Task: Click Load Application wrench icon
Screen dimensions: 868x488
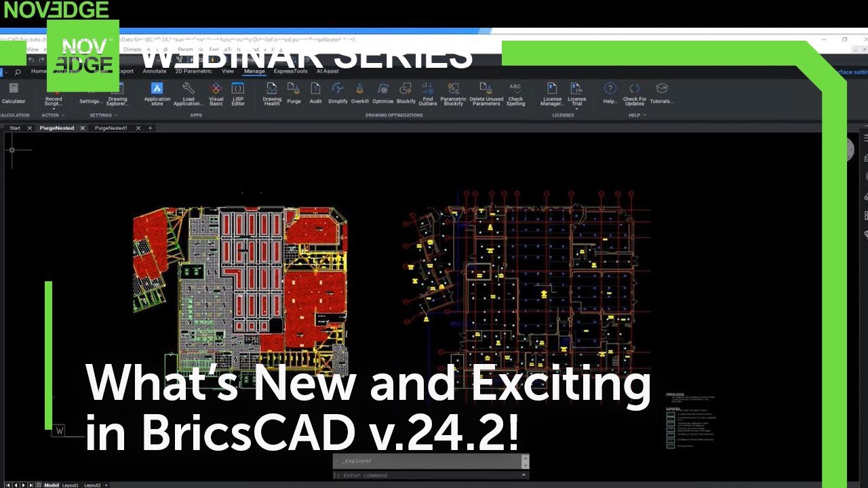Action: pyautogui.click(x=189, y=89)
